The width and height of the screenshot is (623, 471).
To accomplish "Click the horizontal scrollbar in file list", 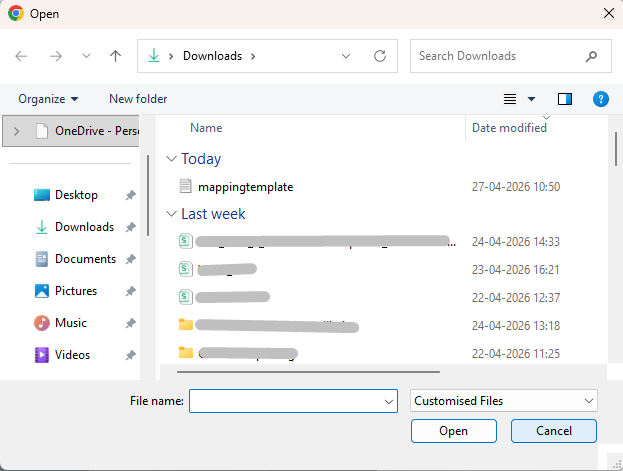I will 308,372.
